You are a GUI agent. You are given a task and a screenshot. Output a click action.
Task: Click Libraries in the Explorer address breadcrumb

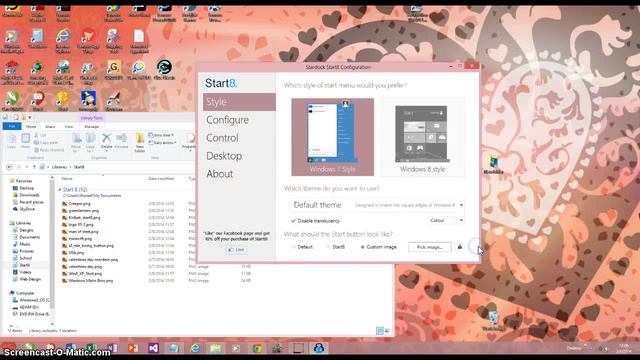click(x=59, y=167)
